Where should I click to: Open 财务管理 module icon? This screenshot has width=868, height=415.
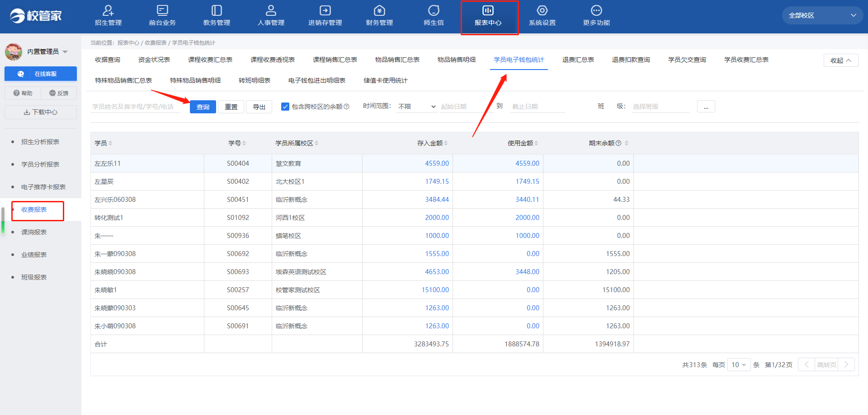tap(379, 10)
